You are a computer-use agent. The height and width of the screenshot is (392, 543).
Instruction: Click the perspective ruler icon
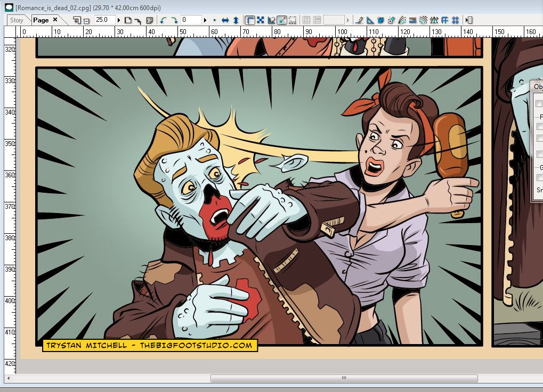(434, 20)
